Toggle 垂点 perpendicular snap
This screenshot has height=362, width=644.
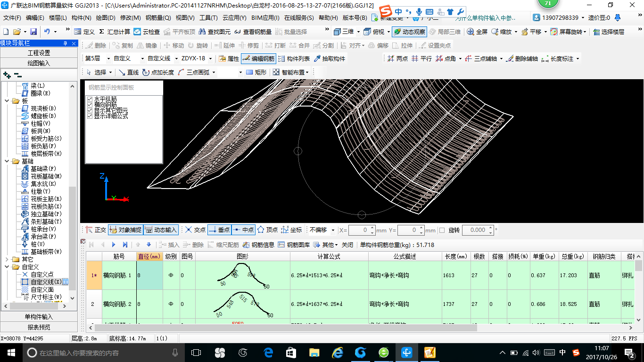tap(219, 230)
